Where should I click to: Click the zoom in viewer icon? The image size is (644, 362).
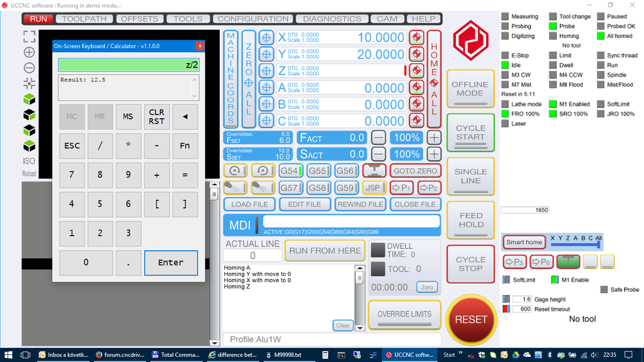[29, 52]
